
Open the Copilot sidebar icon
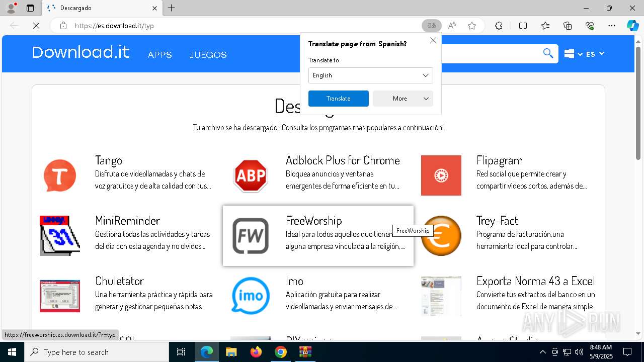[x=632, y=26]
